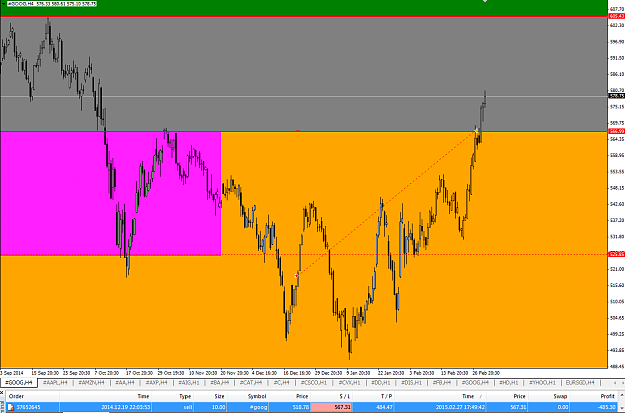Select the active #GOOG,H4 chart tab
625x413 pixels.
point(19,383)
